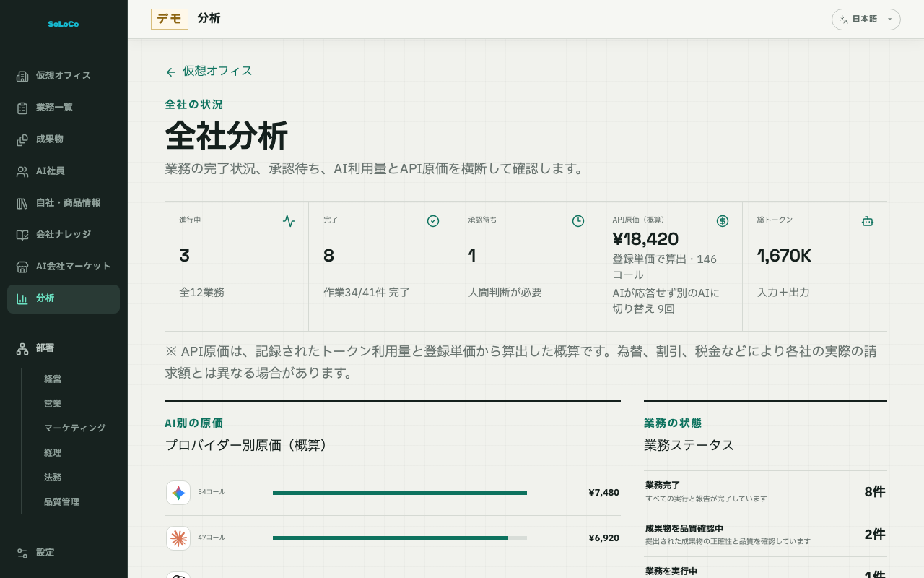Image resolution: width=924 pixels, height=578 pixels.
Task: Go to 成果物 in the sidebar
Action: tap(64, 139)
